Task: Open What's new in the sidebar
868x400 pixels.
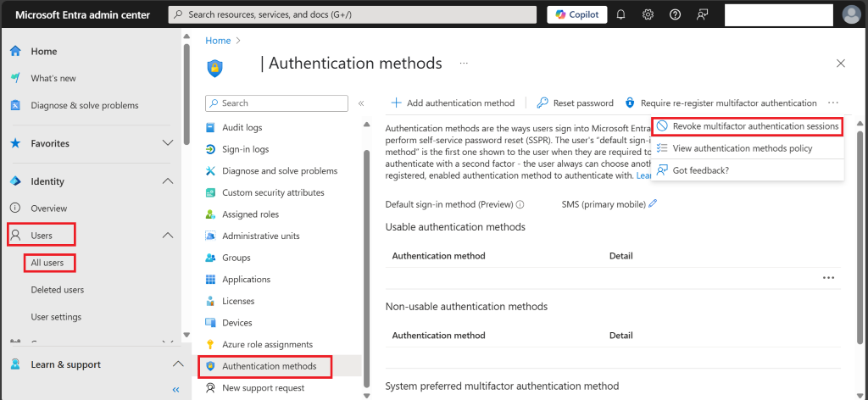Action: 53,79
